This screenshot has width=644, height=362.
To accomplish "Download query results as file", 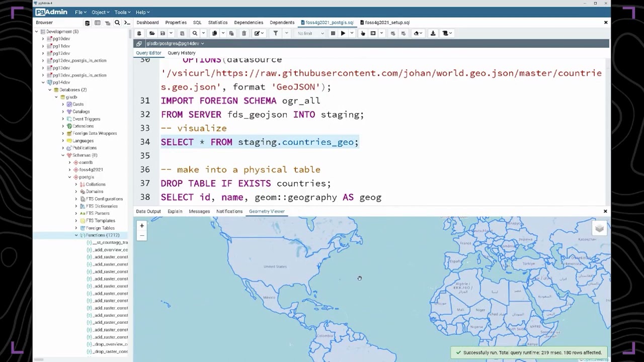I will 433,33.
